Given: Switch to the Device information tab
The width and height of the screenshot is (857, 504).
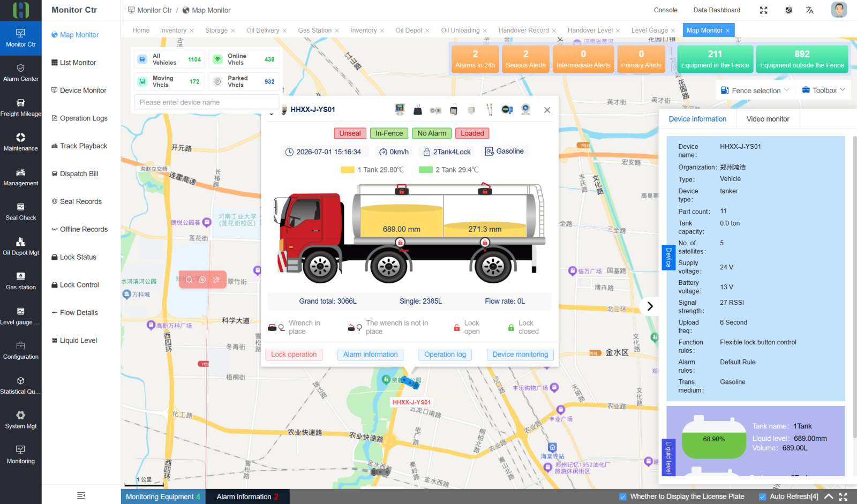Looking at the screenshot, I should pyautogui.click(x=697, y=119).
